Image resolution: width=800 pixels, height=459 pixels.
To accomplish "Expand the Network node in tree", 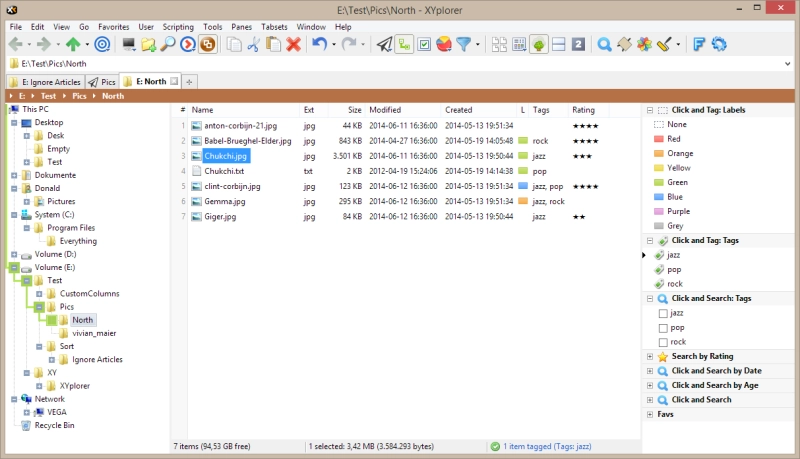I will (x=14, y=399).
